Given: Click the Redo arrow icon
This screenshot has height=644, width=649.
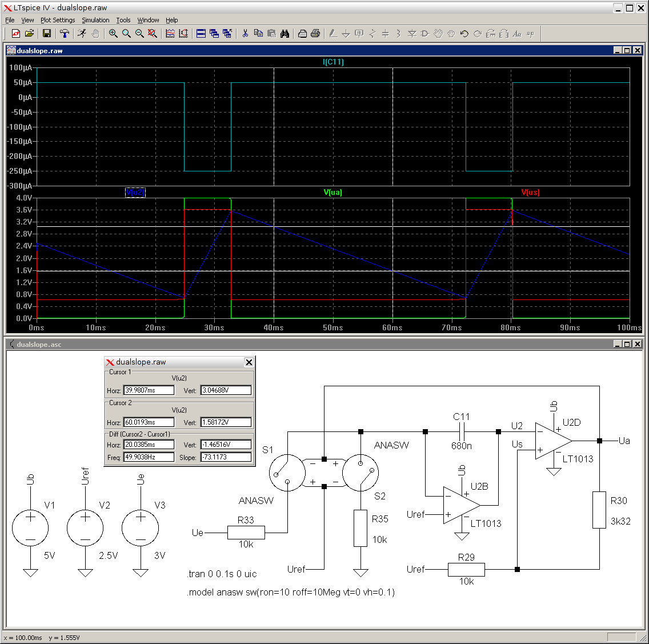Looking at the screenshot, I should 478,34.
